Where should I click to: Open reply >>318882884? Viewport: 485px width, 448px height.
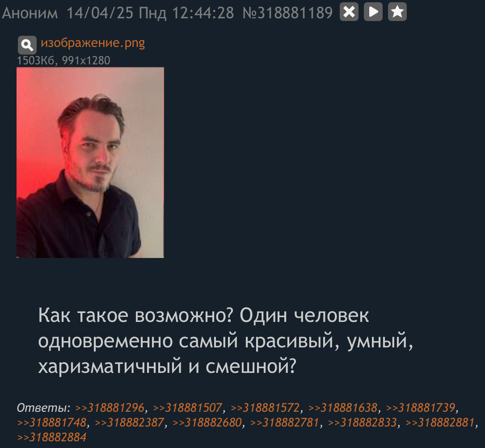[x=52, y=437]
